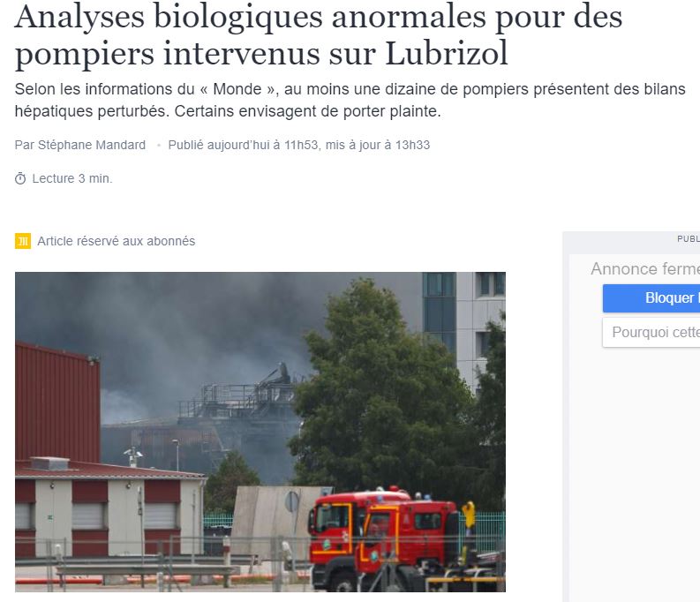
Task: Click the 'mis à jour à 13h33' text
Action: (378, 145)
